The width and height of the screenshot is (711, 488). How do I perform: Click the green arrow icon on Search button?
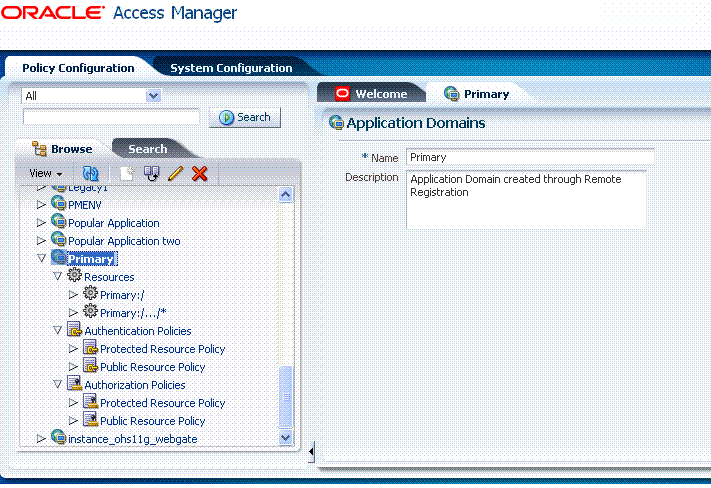pyautogui.click(x=226, y=117)
